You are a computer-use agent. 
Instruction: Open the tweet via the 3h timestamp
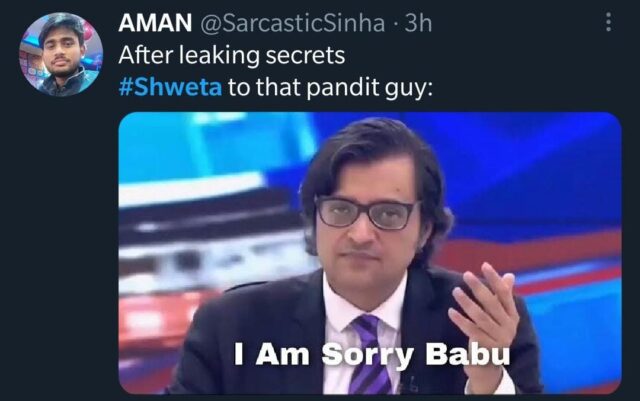(x=418, y=23)
